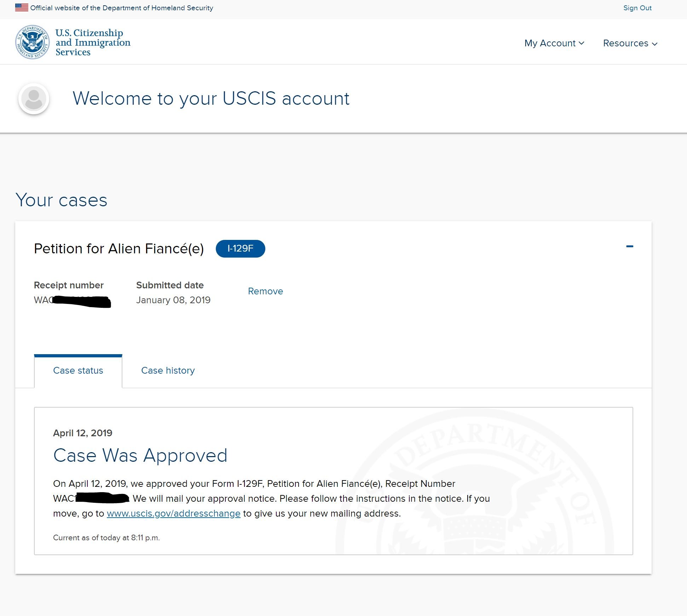
Task: Collapse the I-129F case card
Action: [630, 246]
